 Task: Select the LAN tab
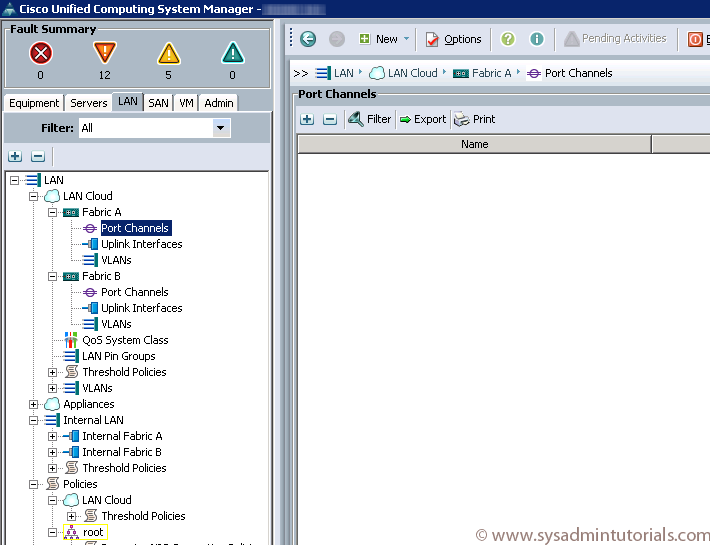(x=128, y=101)
